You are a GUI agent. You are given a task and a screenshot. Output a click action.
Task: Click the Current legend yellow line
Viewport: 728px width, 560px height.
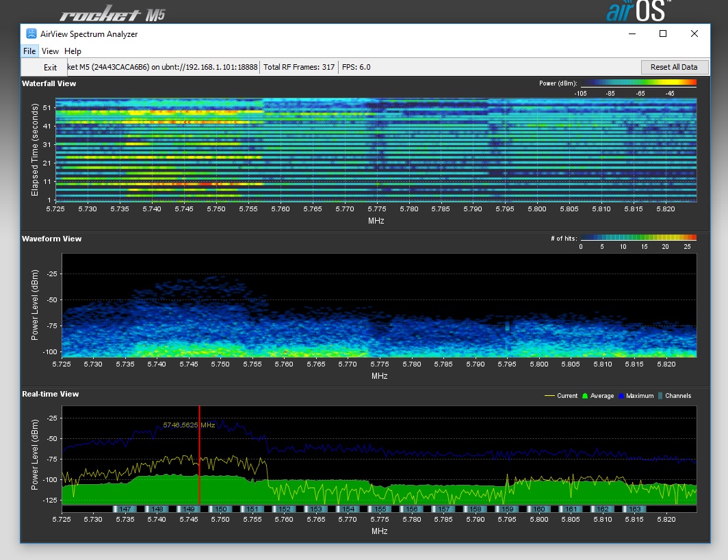549,396
